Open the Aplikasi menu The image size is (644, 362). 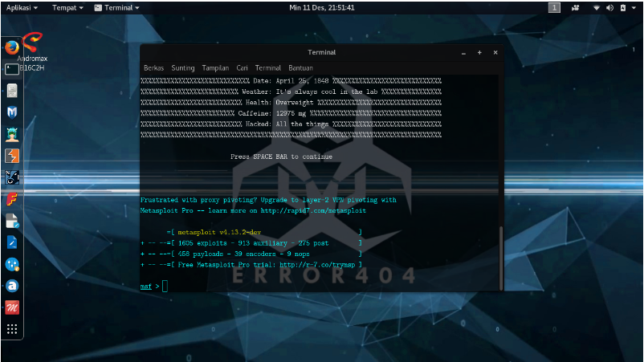(x=22, y=8)
